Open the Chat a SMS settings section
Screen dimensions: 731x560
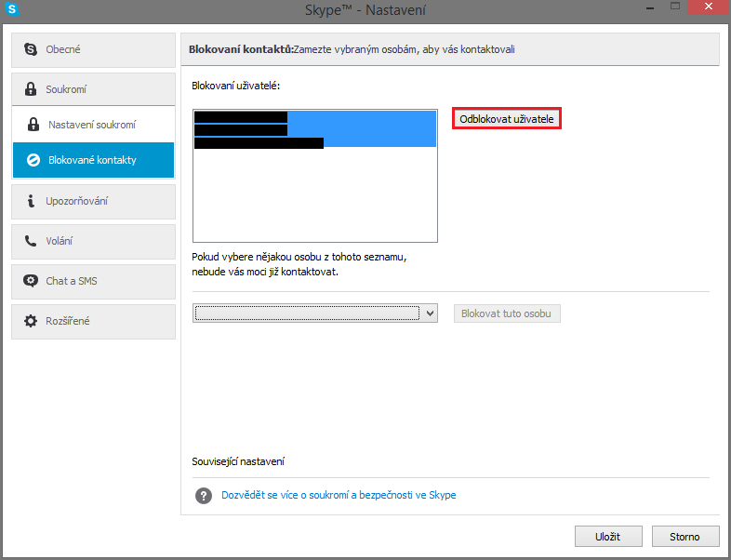pyautogui.click(x=93, y=282)
